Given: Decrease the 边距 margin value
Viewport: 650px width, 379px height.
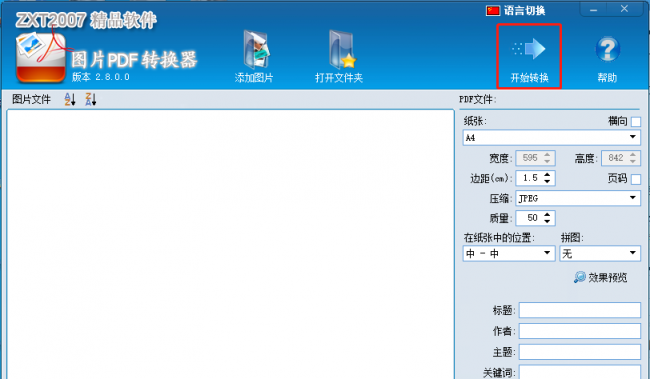Looking at the screenshot, I should tap(547, 181).
